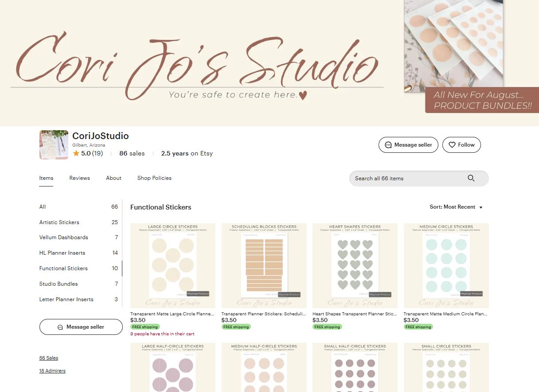Click the Search all 66 items field
Image resolution: width=539 pixels, height=392 pixels.
coord(419,178)
